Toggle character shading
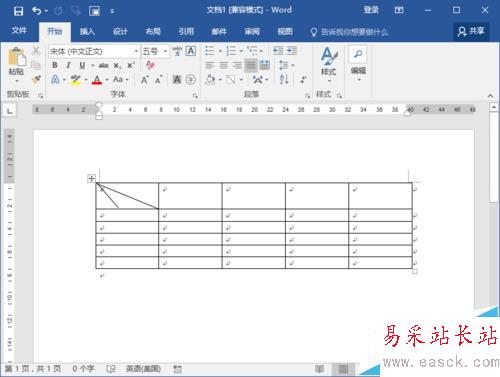500x377 pixels. point(177,80)
